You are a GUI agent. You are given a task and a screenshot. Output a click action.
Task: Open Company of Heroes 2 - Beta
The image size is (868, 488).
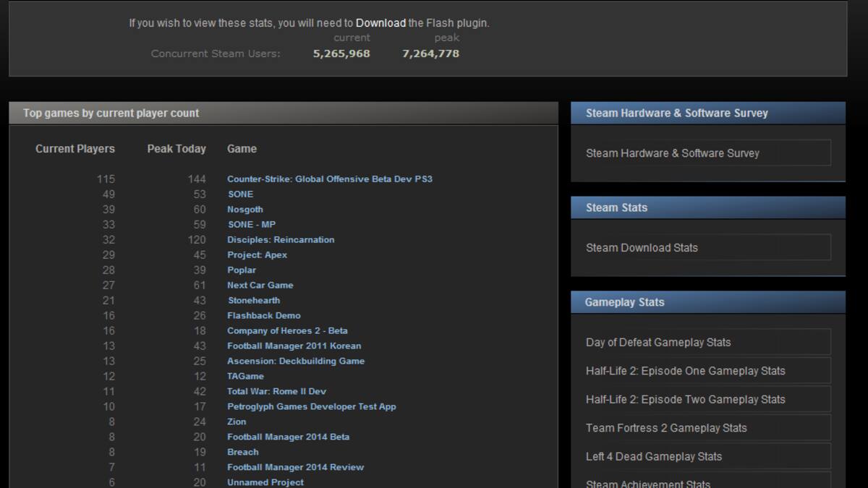[x=287, y=330]
